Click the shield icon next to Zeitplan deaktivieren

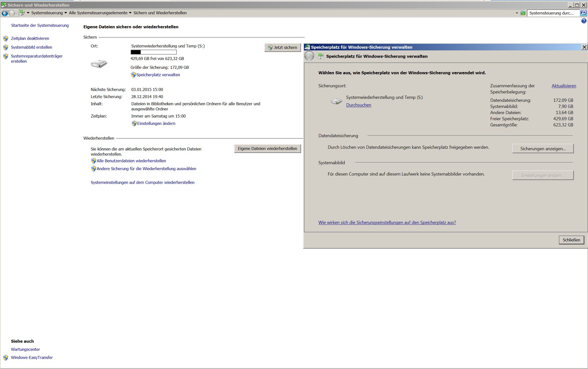coord(6,39)
